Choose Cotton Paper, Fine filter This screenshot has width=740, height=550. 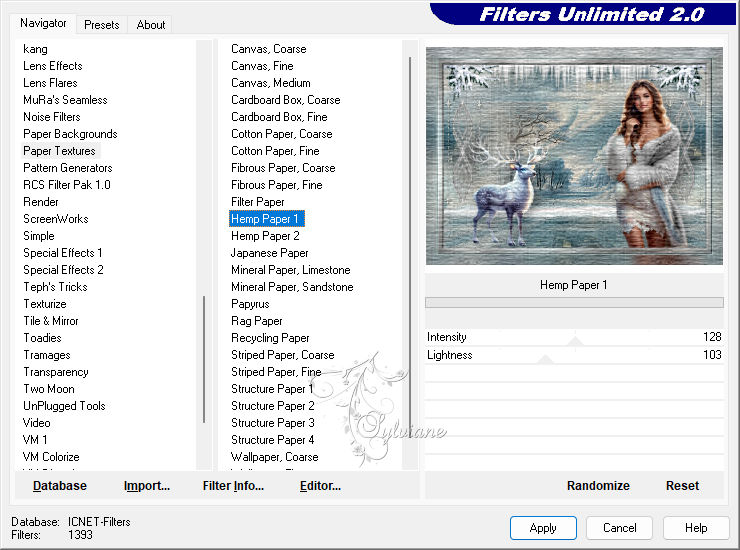pos(275,151)
